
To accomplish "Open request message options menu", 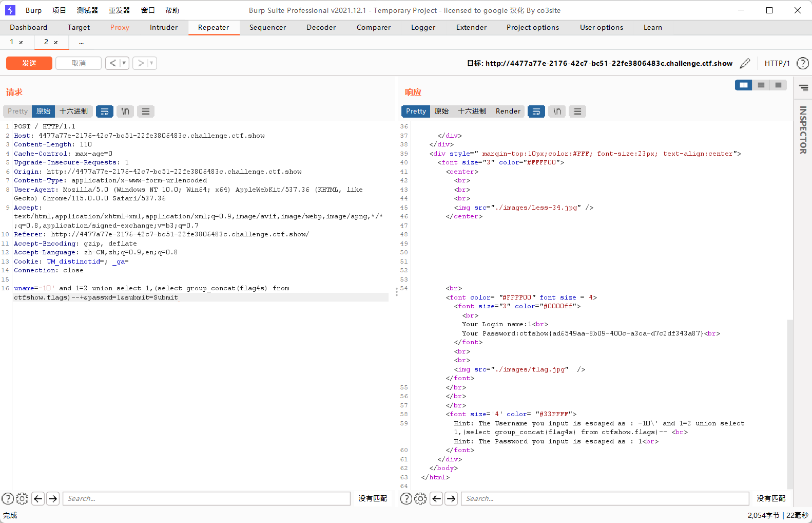I will (146, 111).
